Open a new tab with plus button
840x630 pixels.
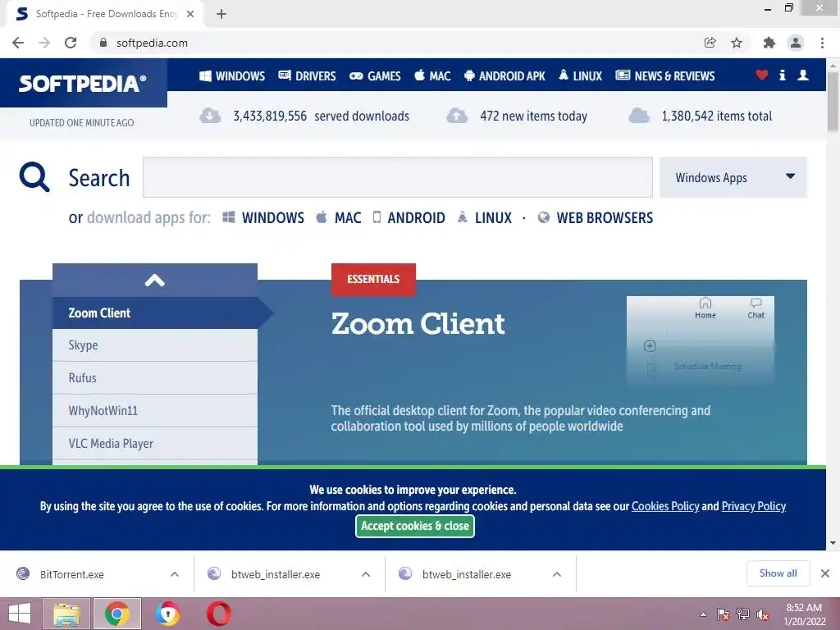(221, 14)
